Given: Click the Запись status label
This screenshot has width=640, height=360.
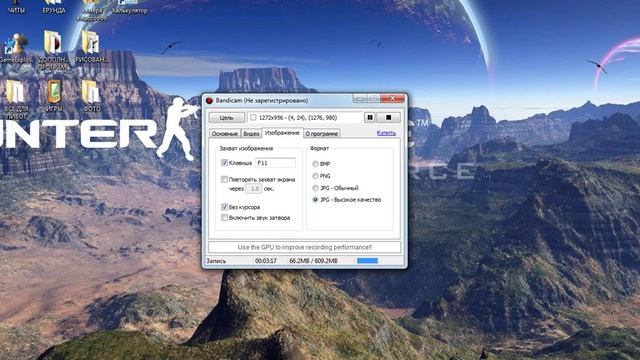Looking at the screenshot, I should (x=216, y=261).
